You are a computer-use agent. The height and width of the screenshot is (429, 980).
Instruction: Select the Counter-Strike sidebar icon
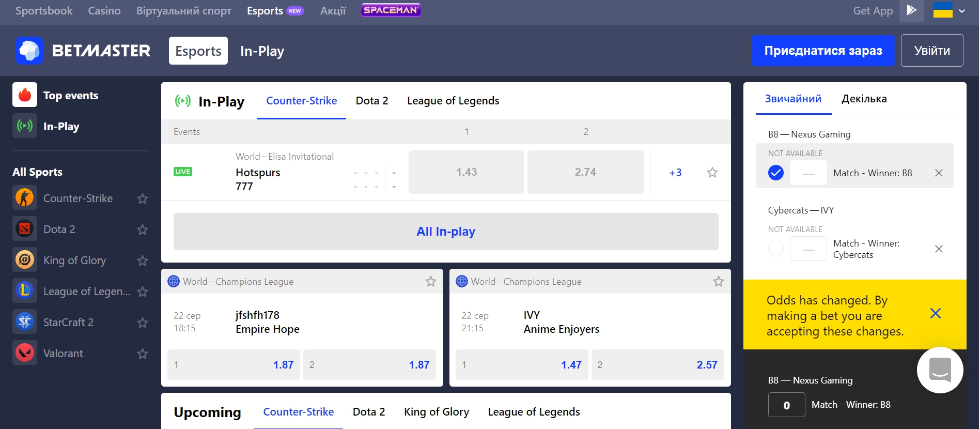click(x=25, y=198)
